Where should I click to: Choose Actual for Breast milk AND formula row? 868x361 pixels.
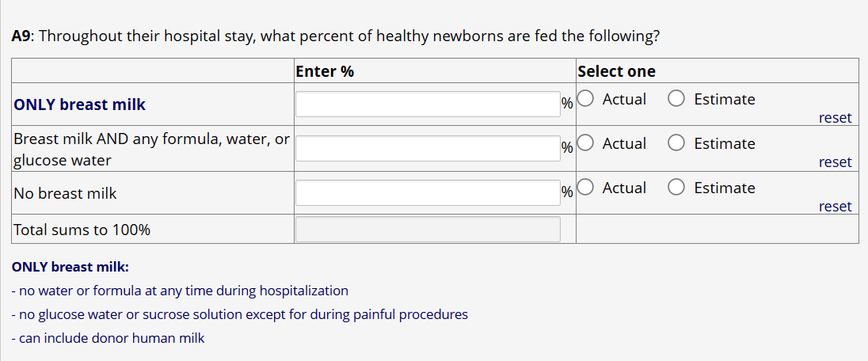[x=586, y=144]
